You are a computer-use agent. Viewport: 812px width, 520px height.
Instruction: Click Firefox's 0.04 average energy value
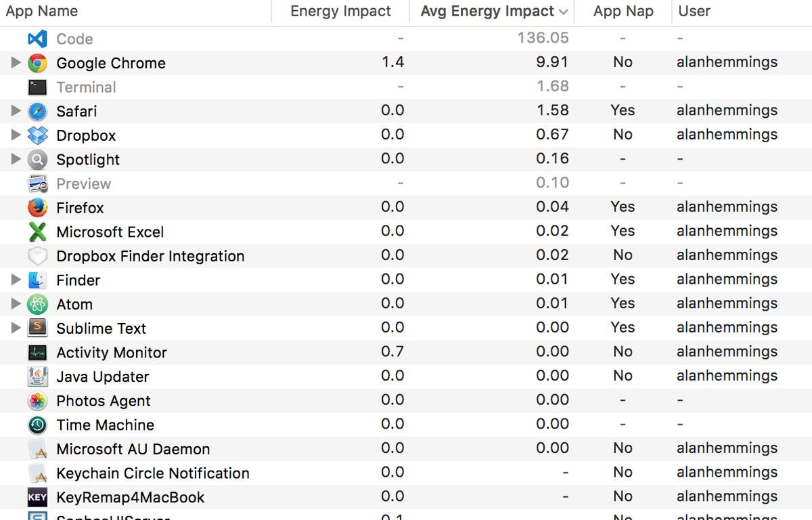[x=552, y=207]
